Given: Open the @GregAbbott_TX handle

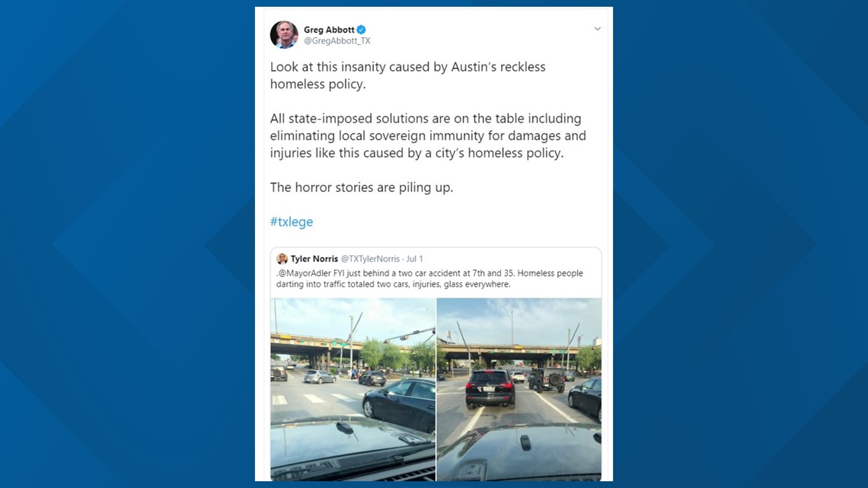Looking at the screenshot, I should (x=337, y=41).
